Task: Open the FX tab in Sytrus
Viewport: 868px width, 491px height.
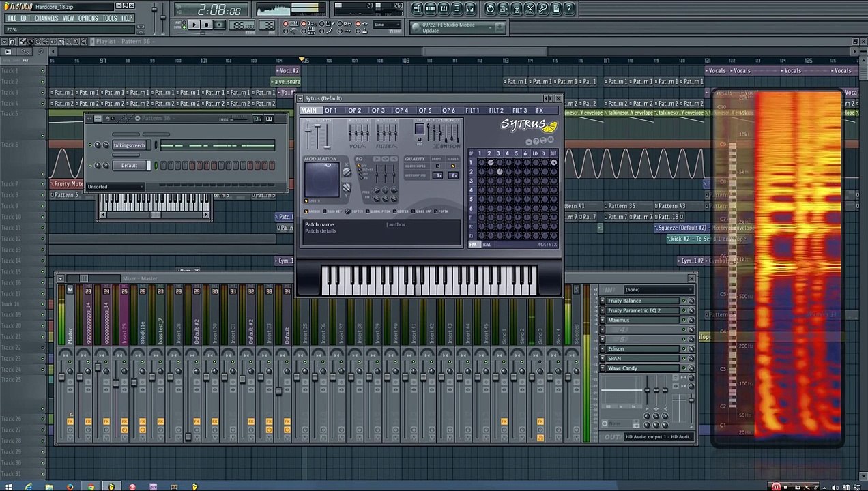Action: click(539, 110)
